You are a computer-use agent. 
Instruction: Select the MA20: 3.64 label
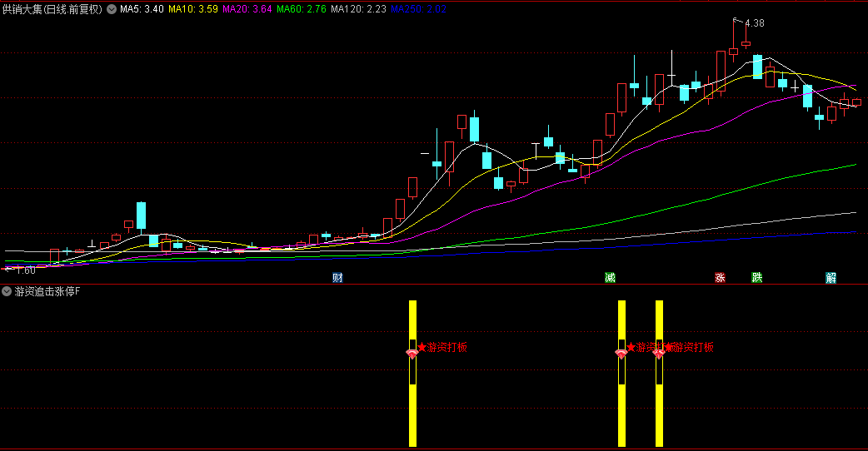(247, 9)
